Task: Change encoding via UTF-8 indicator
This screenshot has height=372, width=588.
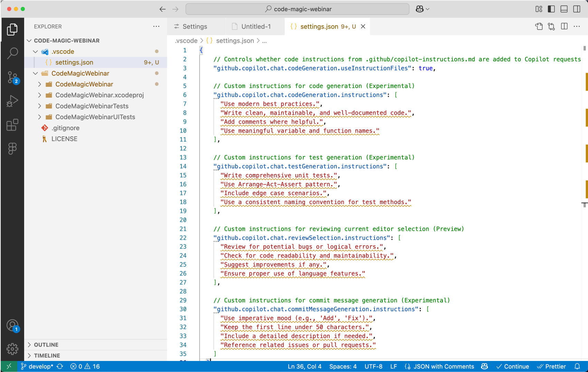Action: pyautogui.click(x=373, y=366)
